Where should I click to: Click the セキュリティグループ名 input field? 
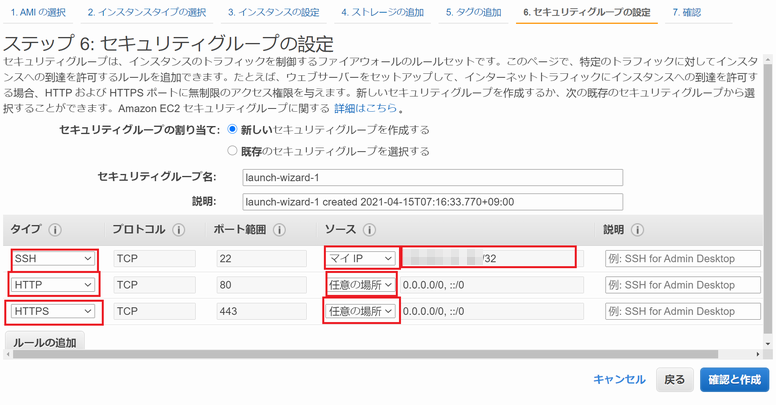tap(433, 177)
